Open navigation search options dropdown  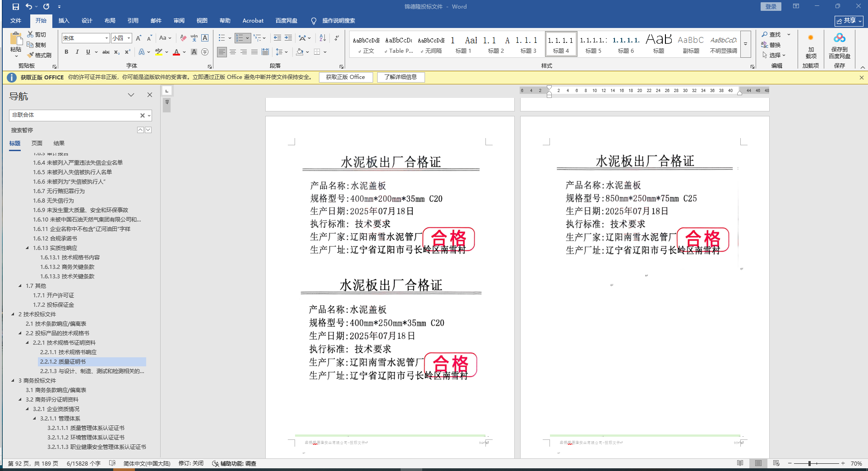pyautogui.click(x=149, y=115)
